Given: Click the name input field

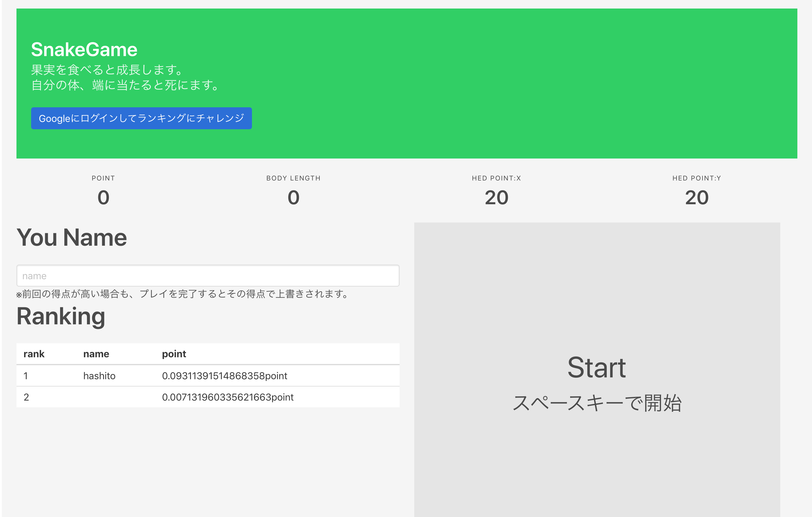Looking at the screenshot, I should point(208,275).
